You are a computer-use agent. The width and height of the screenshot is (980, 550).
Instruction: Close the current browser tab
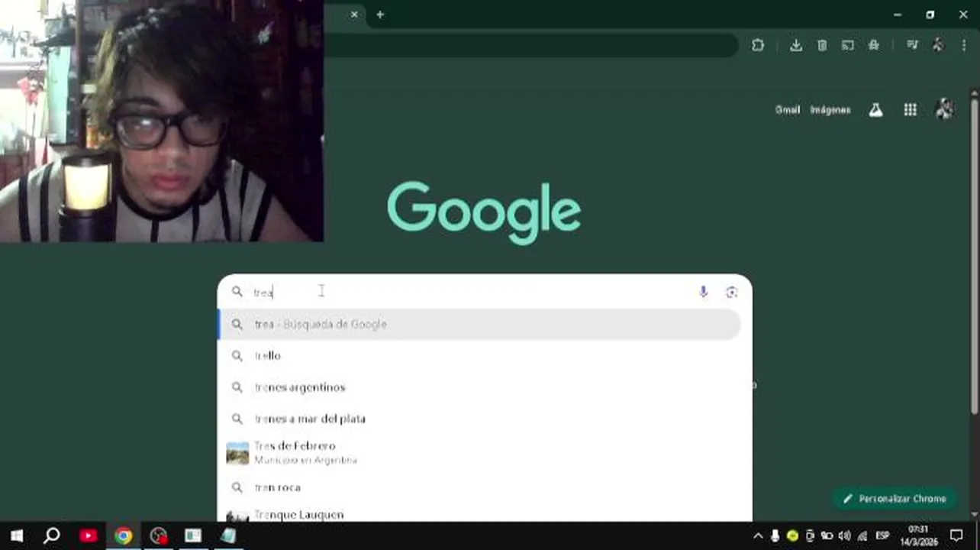click(354, 15)
